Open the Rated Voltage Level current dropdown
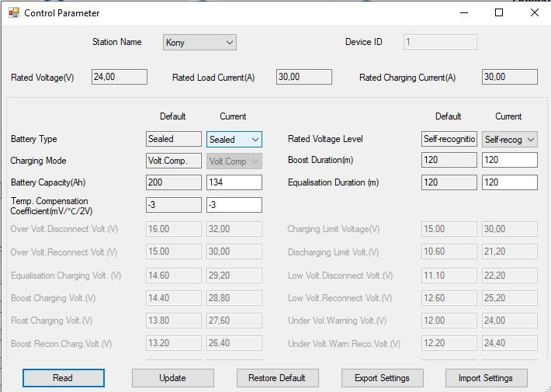This screenshot has height=392, width=551. pyautogui.click(x=510, y=140)
